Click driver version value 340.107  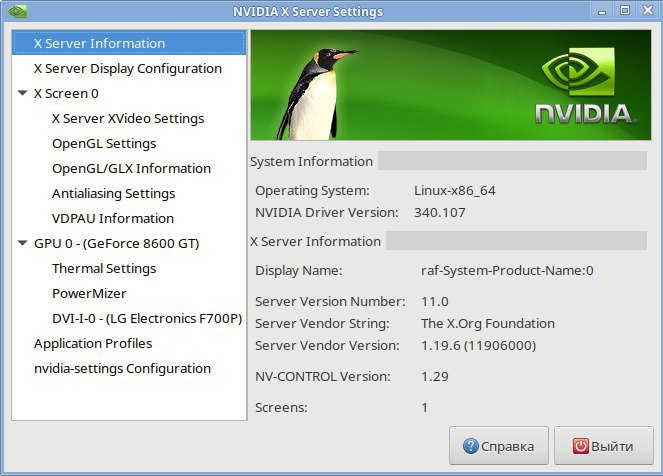point(440,212)
